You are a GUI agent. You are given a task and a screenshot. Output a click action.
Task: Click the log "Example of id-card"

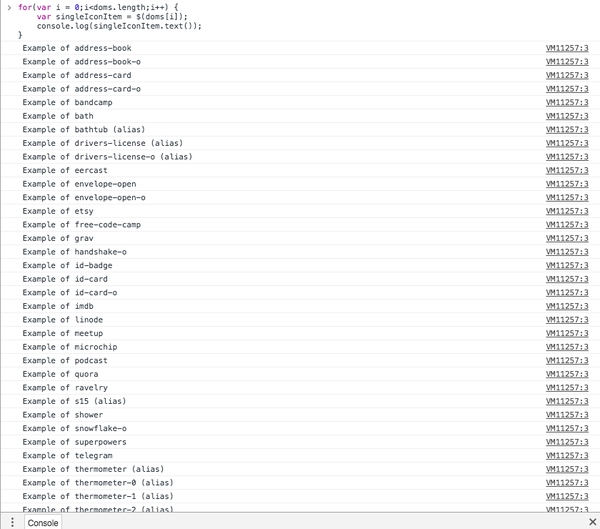click(65, 279)
